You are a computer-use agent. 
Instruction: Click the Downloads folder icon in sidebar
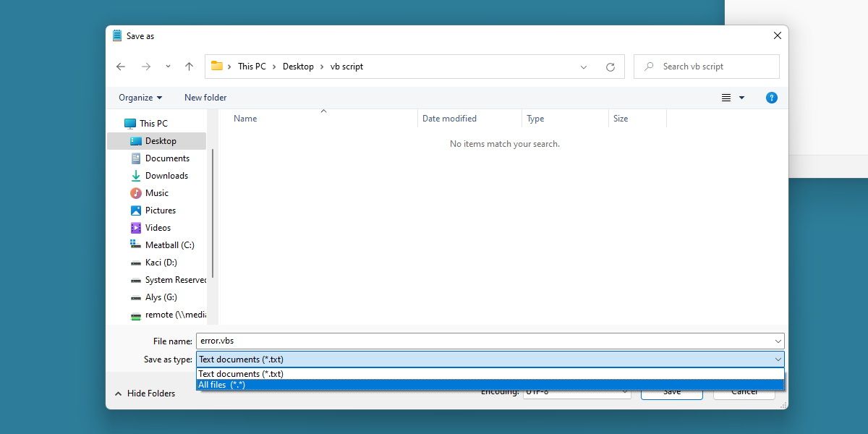136,176
